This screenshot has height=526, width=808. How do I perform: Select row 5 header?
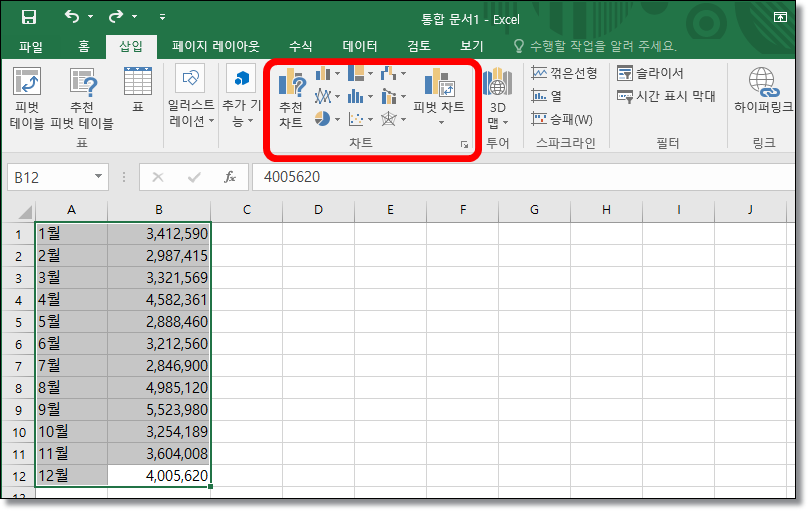[19, 322]
